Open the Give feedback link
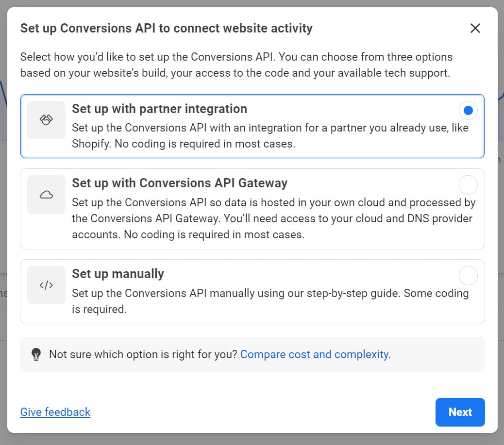The height and width of the screenshot is (445, 504). 55,412
